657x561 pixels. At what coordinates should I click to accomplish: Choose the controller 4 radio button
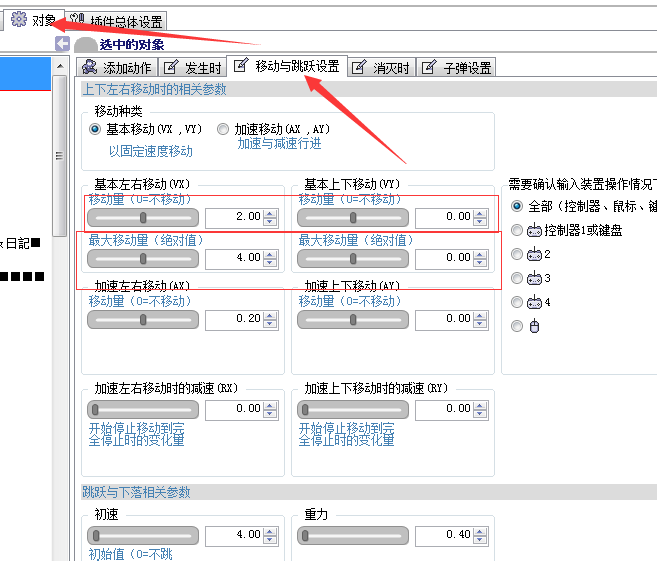click(x=517, y=302)
